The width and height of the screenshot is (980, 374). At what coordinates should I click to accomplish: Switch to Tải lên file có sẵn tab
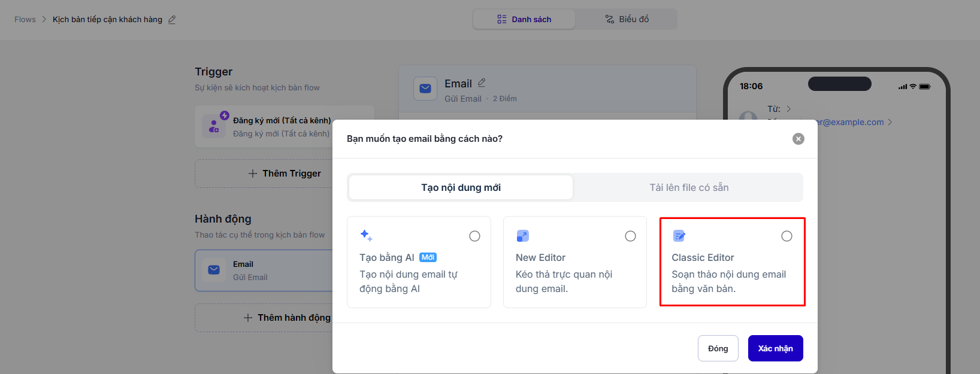[688, 187]
